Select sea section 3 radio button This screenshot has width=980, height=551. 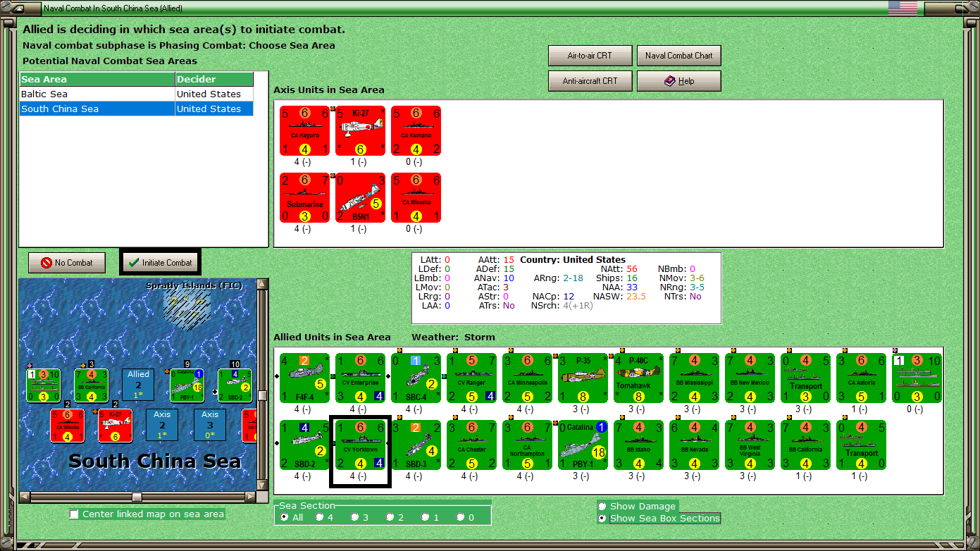coord(355,517)
